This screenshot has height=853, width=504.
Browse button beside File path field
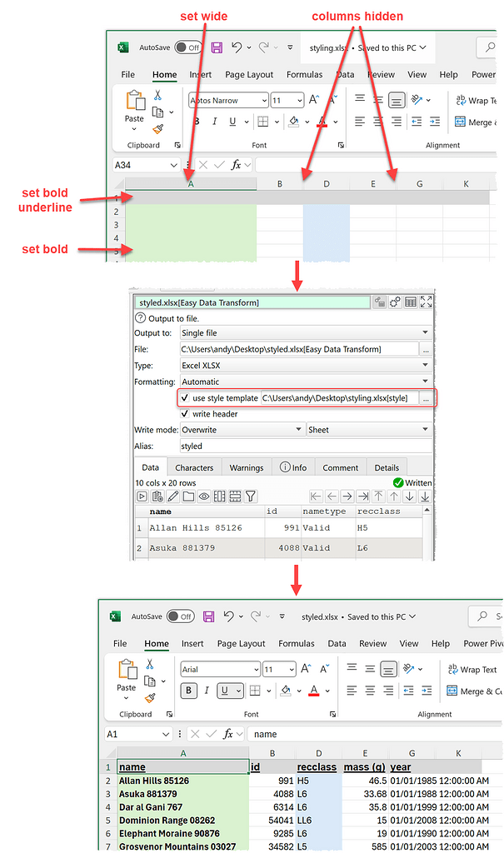click(426, 349)
